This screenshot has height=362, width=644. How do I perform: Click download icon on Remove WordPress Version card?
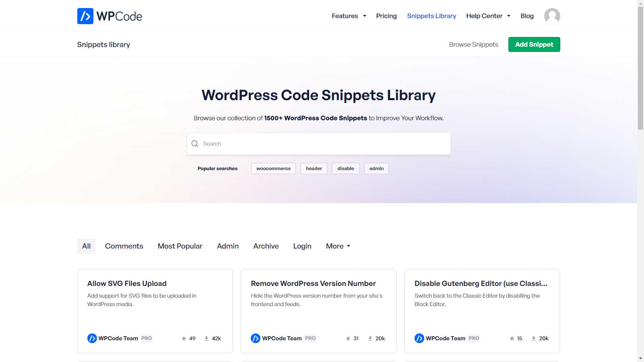tap(370, 339)
